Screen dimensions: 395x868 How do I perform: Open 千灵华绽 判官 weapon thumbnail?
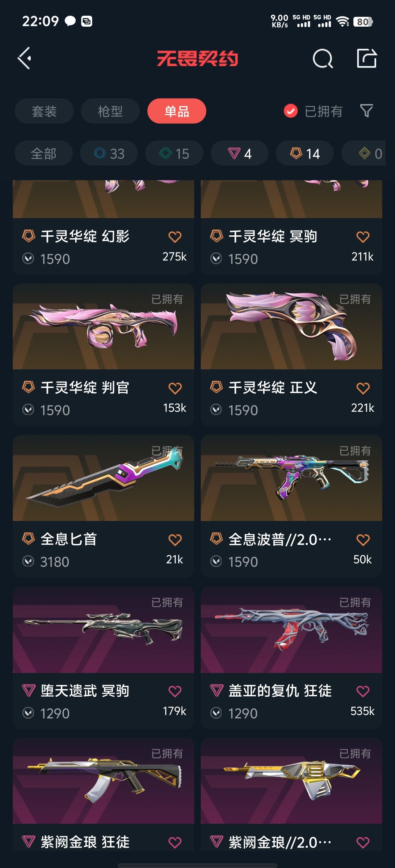(104, 326)
